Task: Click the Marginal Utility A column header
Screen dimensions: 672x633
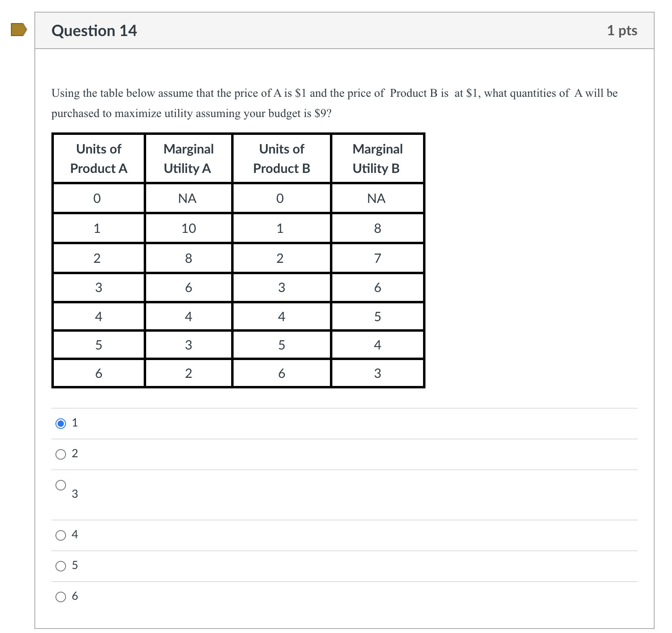Action: click(188, 158)
